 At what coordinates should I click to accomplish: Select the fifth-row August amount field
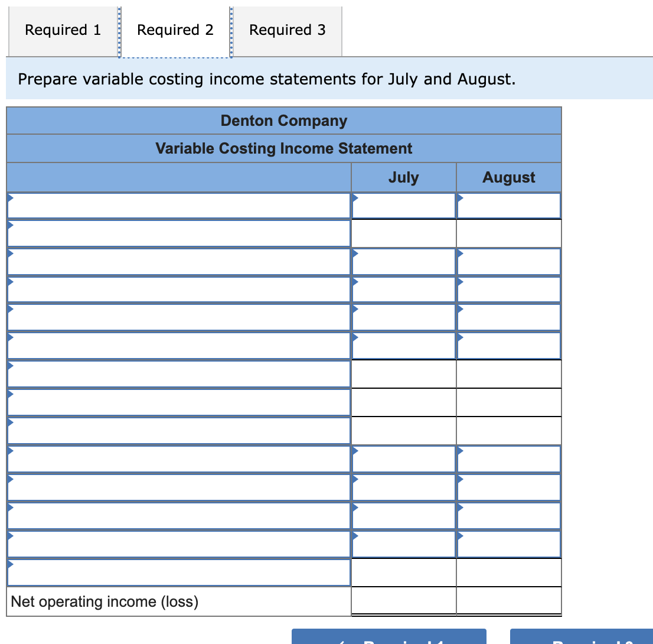(509, 318)
